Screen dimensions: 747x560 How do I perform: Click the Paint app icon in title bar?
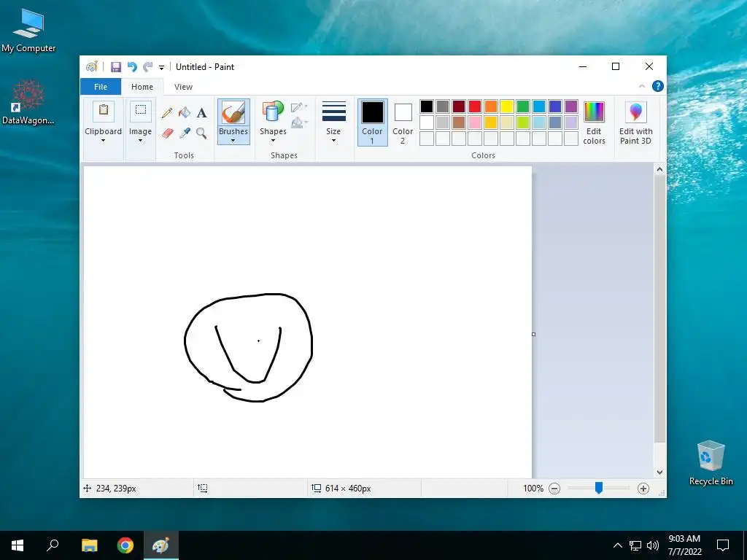click(x=91, y=67)
